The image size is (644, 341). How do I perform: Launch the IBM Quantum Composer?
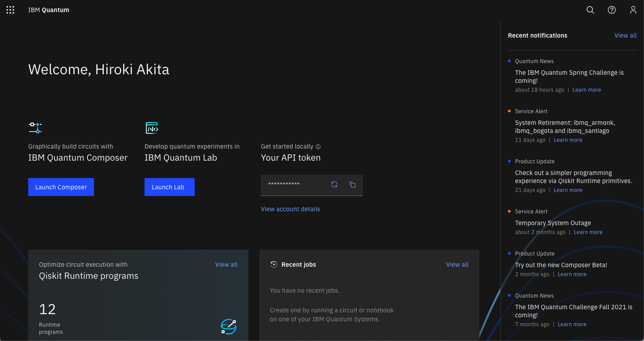coord(61,187)
